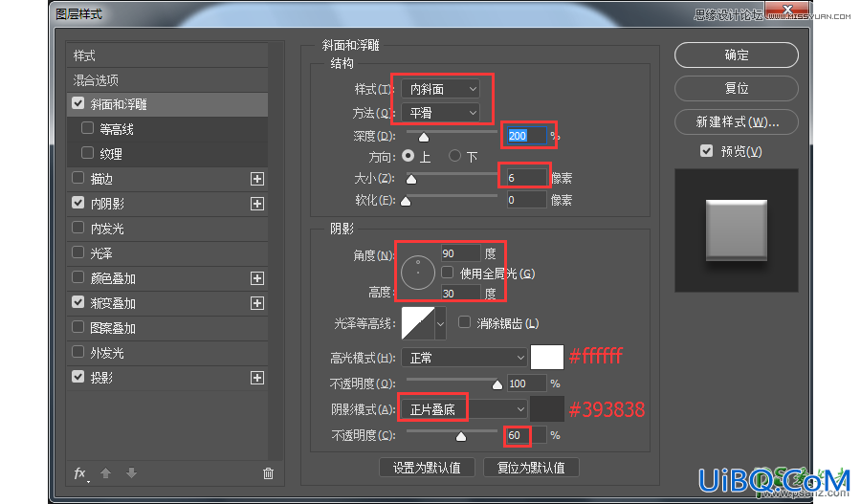
Task: Add another 渐变叠加 effect with plus icon
Action: [x=257, y=303]
